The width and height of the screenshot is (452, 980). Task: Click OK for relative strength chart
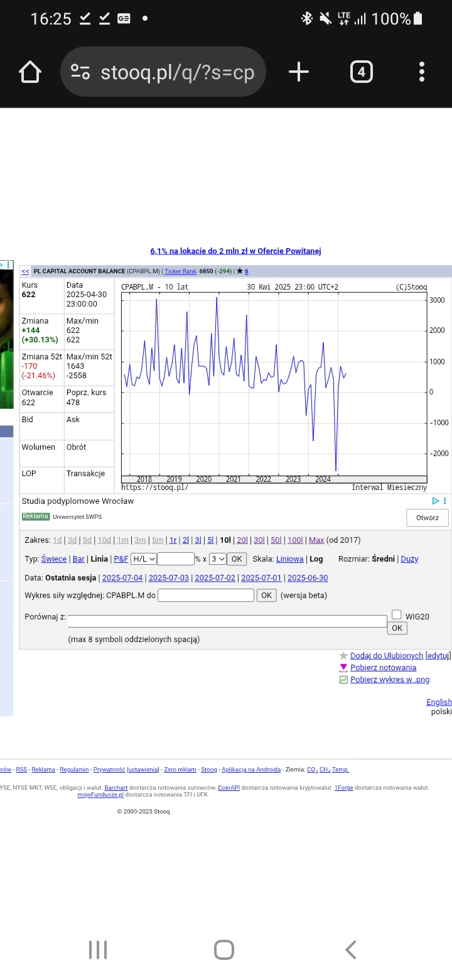266,595
